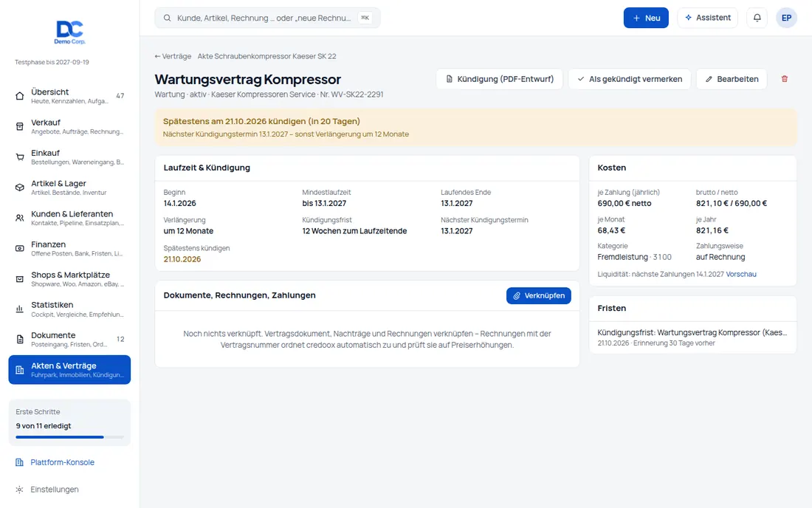Viewport: 812px width, 508px height.
Task: Click the Wartungsvertrag Kompressor heading
Action: [x=248, y=79]
